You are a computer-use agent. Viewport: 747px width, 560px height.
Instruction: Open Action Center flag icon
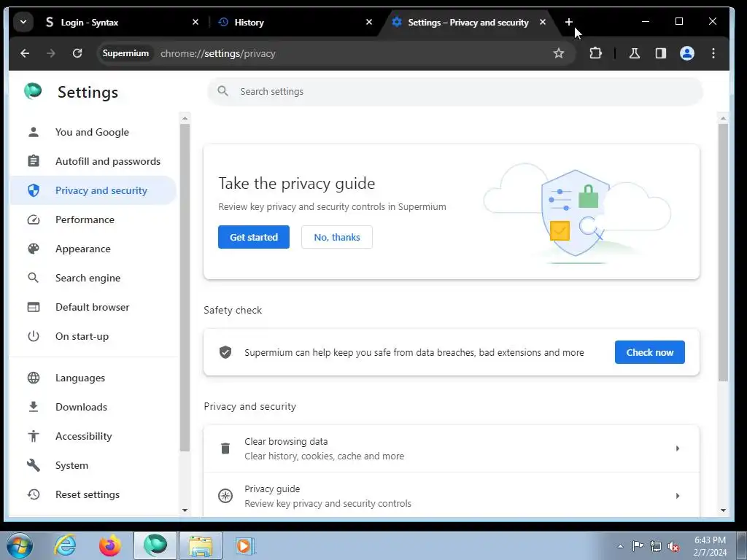tap(638, 546)
